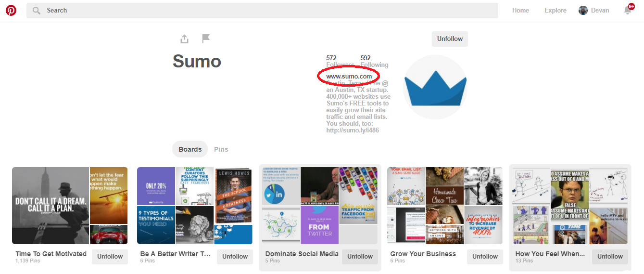This screenshot has height=274, width=644.
Task: Click the Sumo profile name heading
Action: (197, 61)
